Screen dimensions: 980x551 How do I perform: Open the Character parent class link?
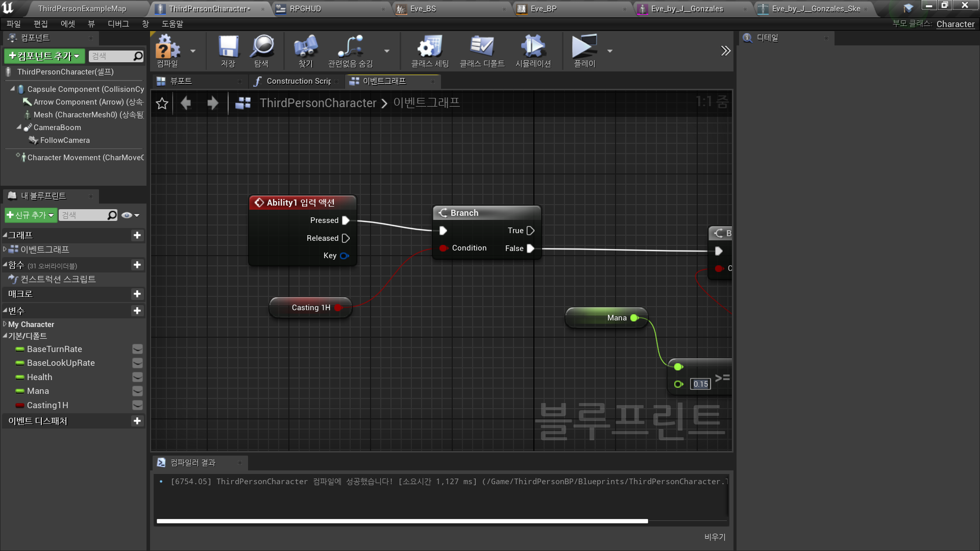click(955, 24)
